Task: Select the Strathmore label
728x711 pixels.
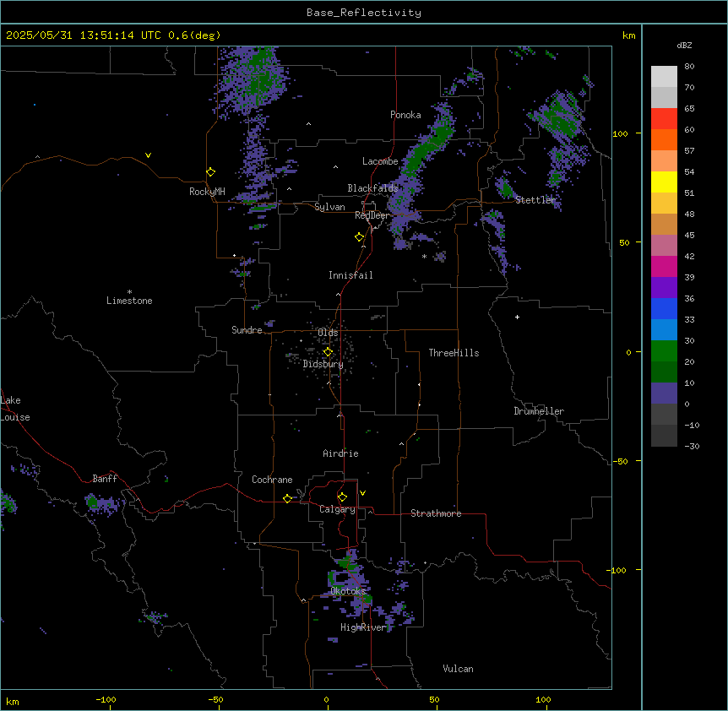Action: (x=436, y=513)
